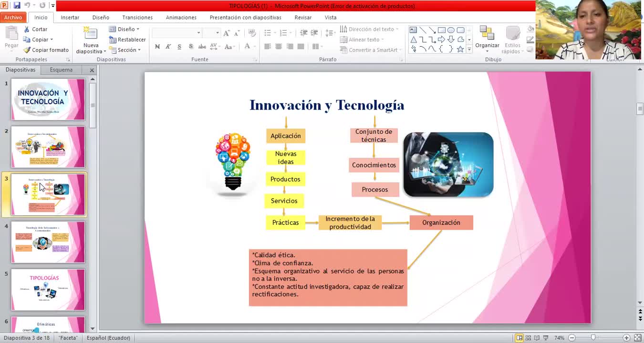Click the zoom slider handle
This screenshot has width=644, height=343.
(593, 338)
